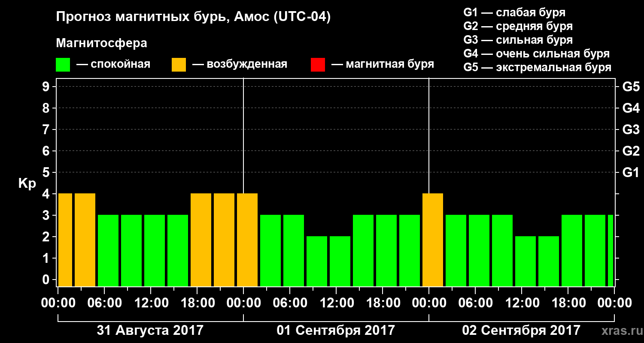Screen dimensions: 644x343
Task: Click the orange bar starting 00:00 on 02 Сентября
Action: [x=433, y=240]
